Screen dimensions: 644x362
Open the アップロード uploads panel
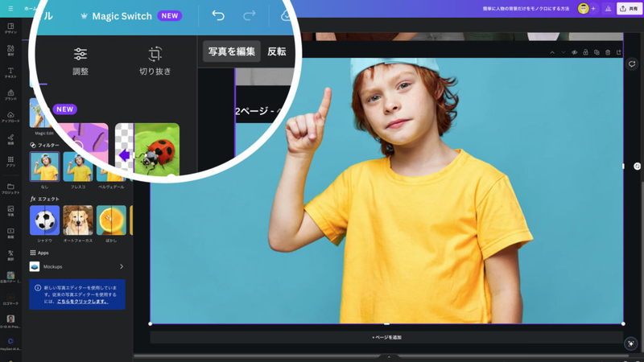pyautogui.click(x=10, y=117)
